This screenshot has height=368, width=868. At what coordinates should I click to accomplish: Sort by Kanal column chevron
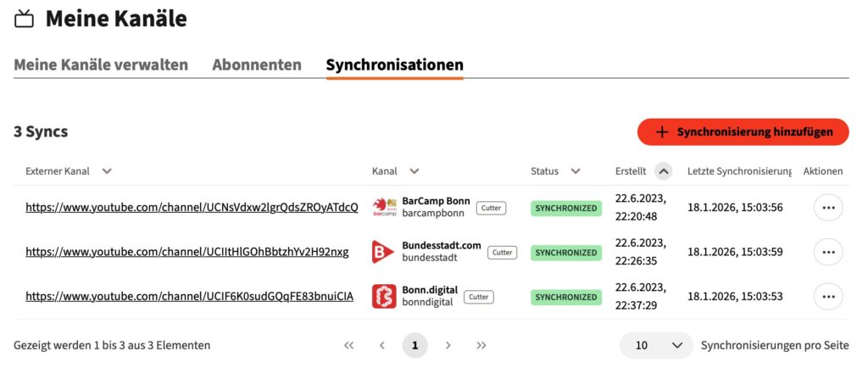point(414,171)
